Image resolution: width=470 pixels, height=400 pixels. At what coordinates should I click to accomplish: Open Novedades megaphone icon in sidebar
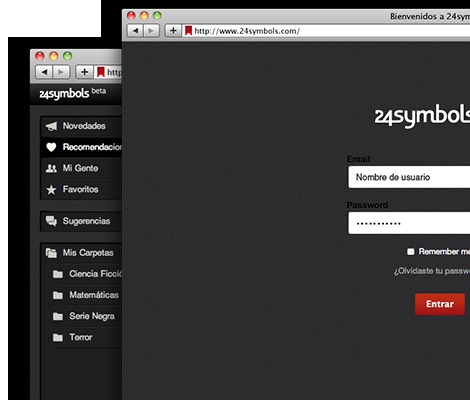51,126
